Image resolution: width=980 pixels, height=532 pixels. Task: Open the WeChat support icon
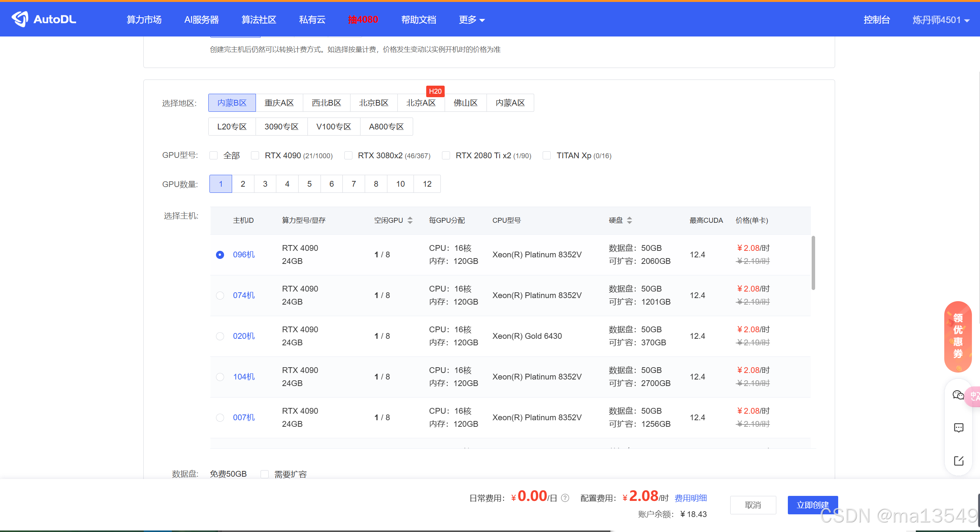[958, 395]
